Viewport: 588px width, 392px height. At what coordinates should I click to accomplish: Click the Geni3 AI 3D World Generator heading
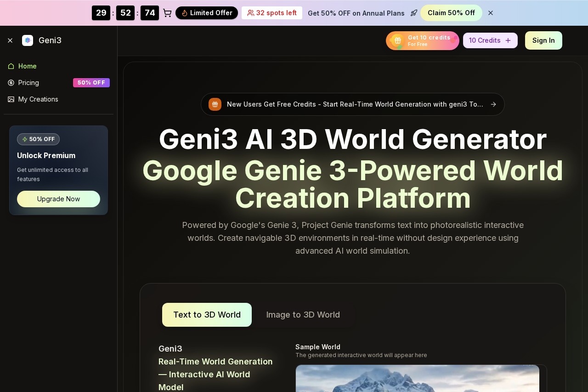[x=353, y=139]
